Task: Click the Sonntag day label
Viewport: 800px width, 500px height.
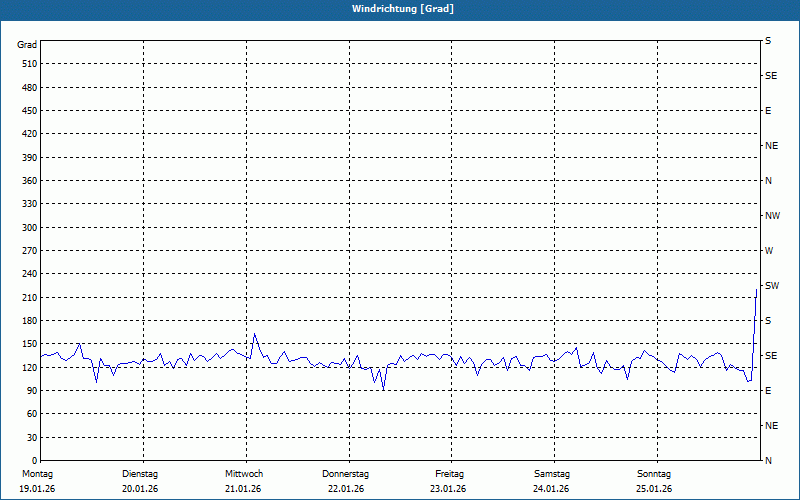Action: pyautogui.click(x=654, y=474)
